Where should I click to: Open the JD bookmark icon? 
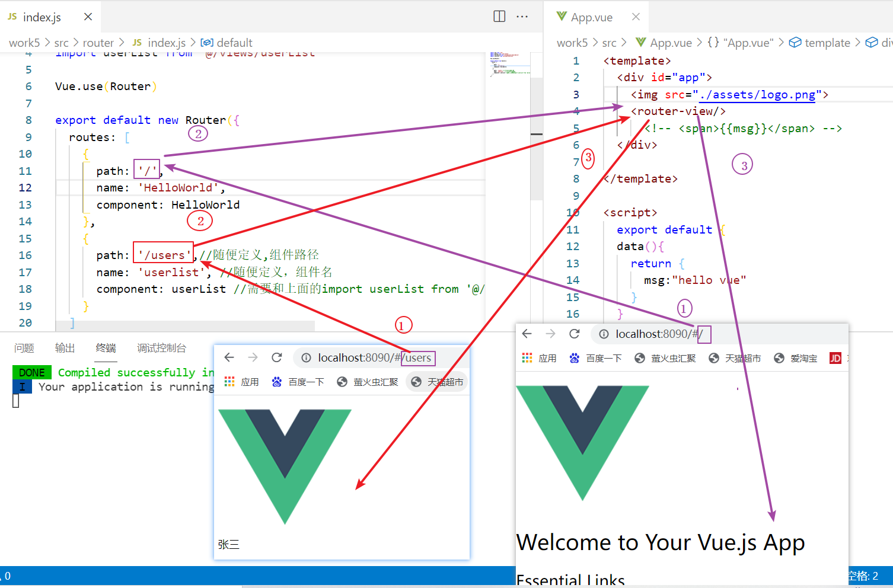pyautogui.click(x=835, y=358)
